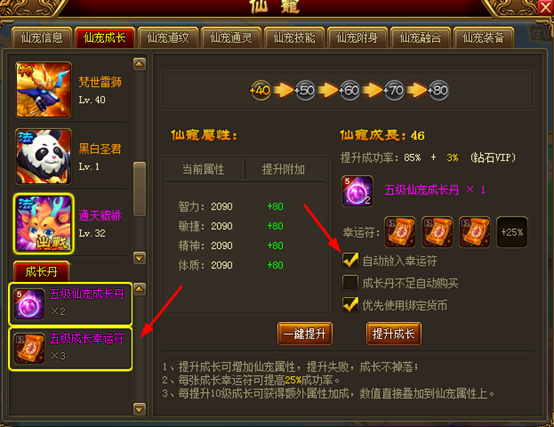This screenshot has width=554, height=427.
Task: Switch to the 仙宠技能 tab
Action: click(294, 37)
